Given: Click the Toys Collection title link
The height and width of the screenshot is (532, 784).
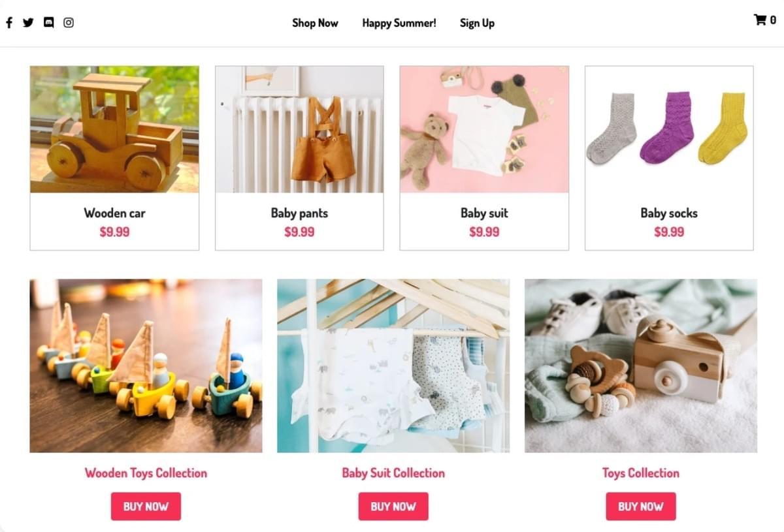Looking at the screenshot, I should (641, 473).
